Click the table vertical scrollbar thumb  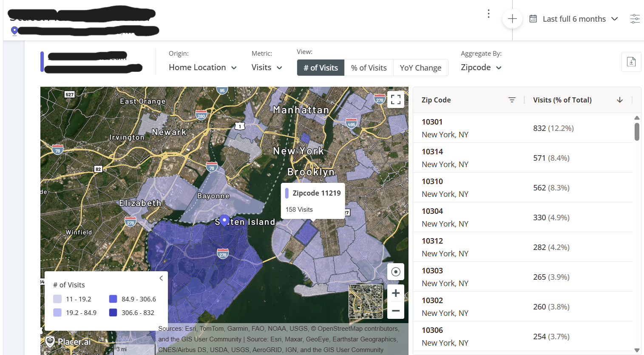[x=637, y=131]
